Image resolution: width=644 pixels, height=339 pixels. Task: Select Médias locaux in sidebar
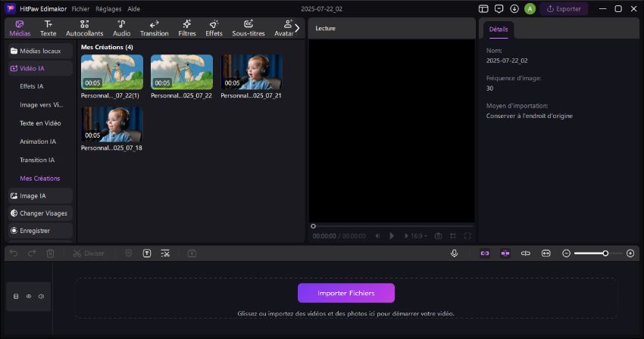click(40, 51)
